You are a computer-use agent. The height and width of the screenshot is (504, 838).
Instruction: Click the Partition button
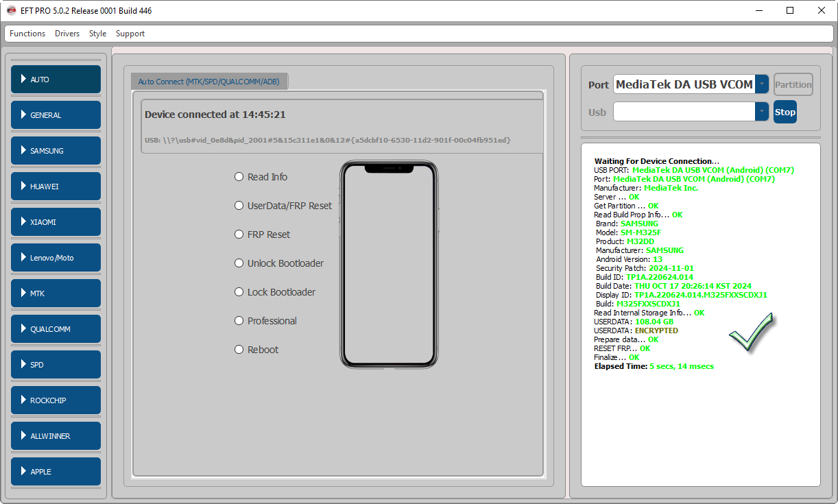coord(793,84)
